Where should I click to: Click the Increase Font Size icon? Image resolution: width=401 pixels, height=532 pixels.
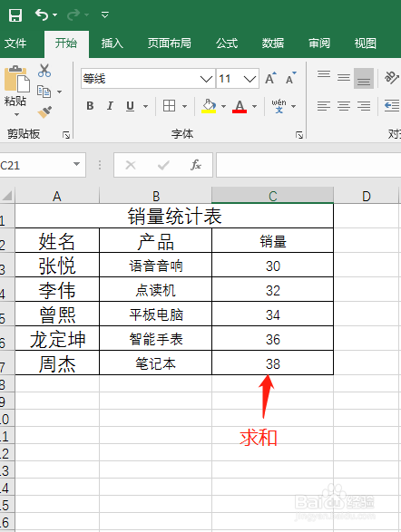(x=270, y=78)
